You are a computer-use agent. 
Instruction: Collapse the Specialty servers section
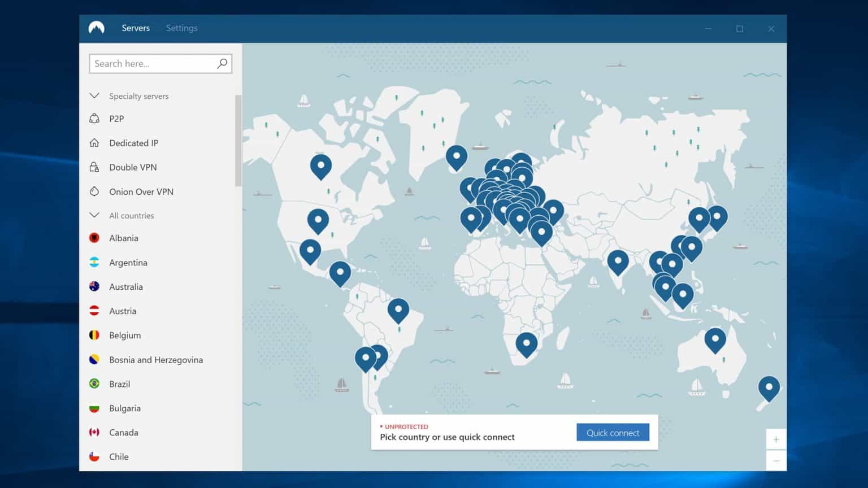pyautogui.click(x=94, y=95)
